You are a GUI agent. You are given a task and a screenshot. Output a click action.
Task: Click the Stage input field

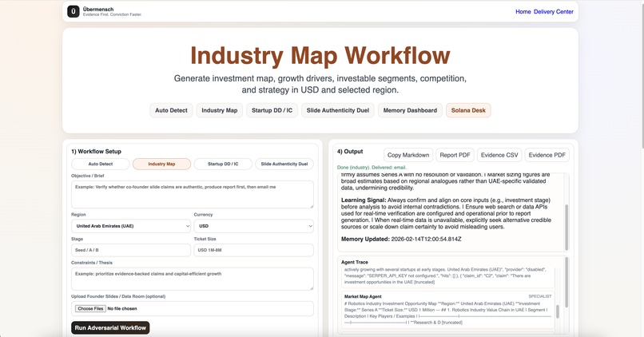click(131, 250)
